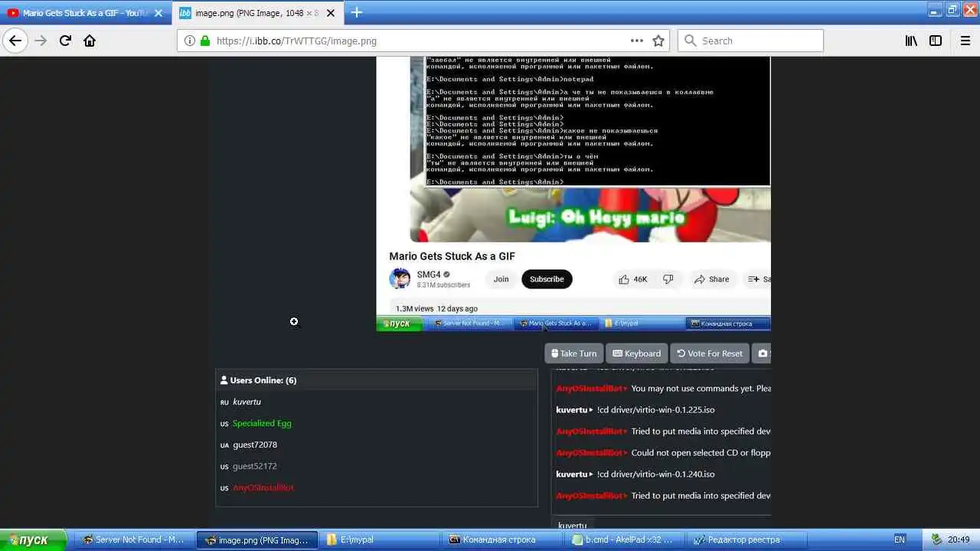Click the SMG4 channel name
Viewport: 980px width, 551px height.
tap(429, 275)
